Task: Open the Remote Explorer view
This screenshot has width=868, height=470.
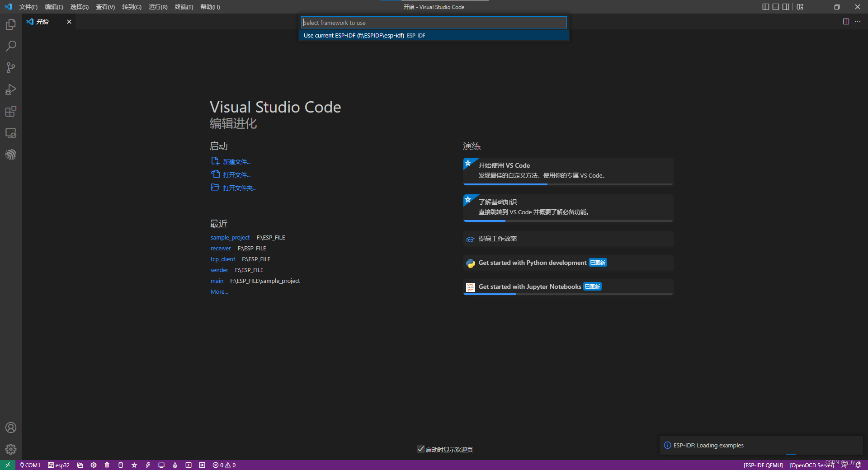Action: (11, 133)
